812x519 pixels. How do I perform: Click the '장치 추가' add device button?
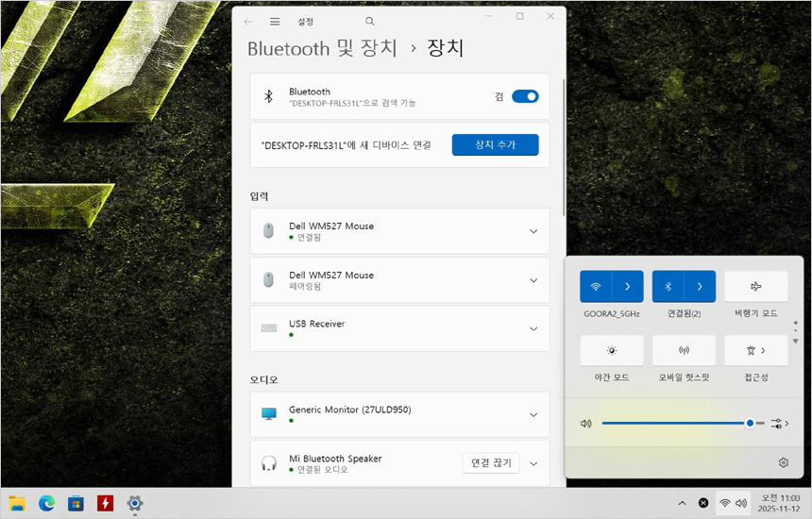click(495, 144)
